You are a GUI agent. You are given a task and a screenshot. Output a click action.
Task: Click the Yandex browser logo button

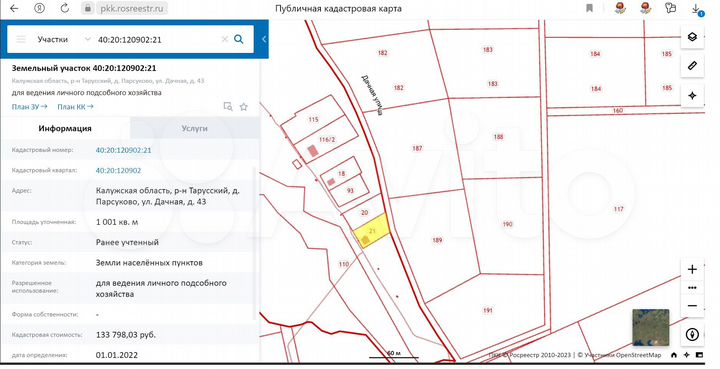(39, 8)
